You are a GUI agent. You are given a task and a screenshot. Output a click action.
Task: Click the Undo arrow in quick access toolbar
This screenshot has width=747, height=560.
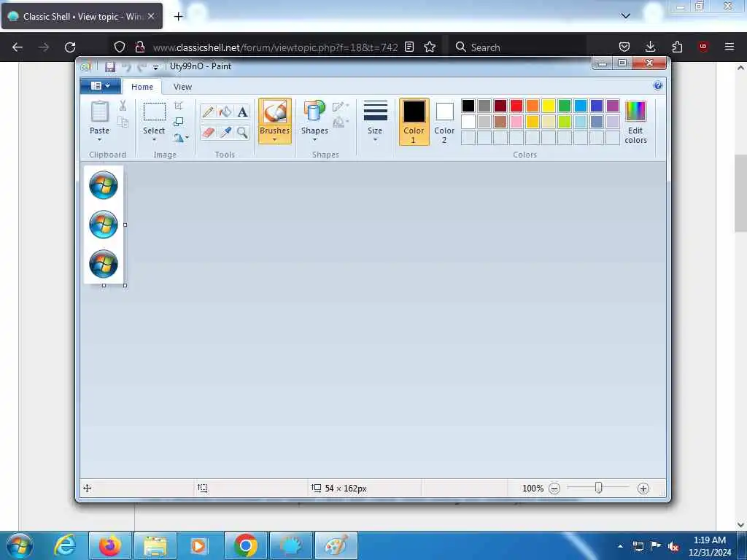[127, 66]
